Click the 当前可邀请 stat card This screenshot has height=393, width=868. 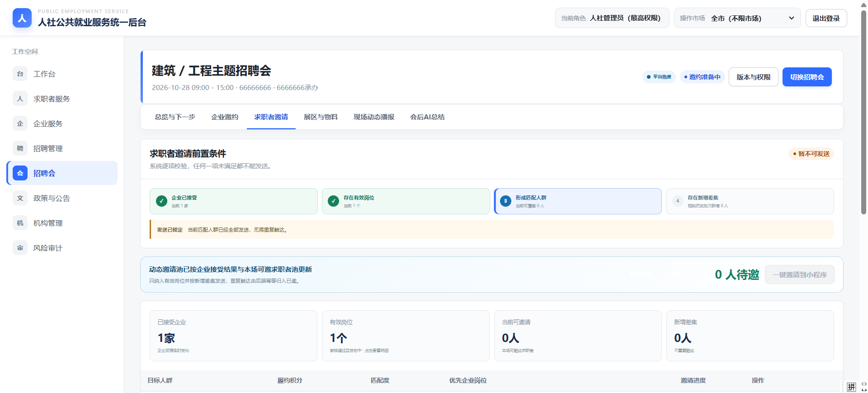point(578,336)
